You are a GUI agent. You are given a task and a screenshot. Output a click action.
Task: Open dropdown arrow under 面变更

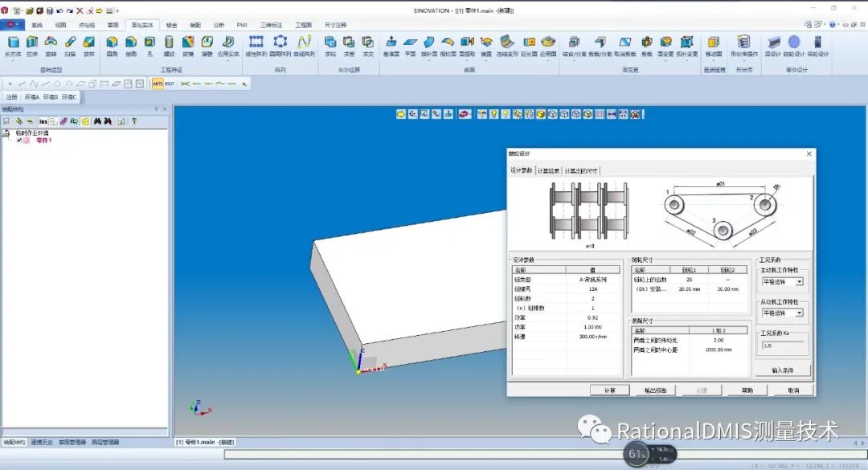(x=665, y=60)
